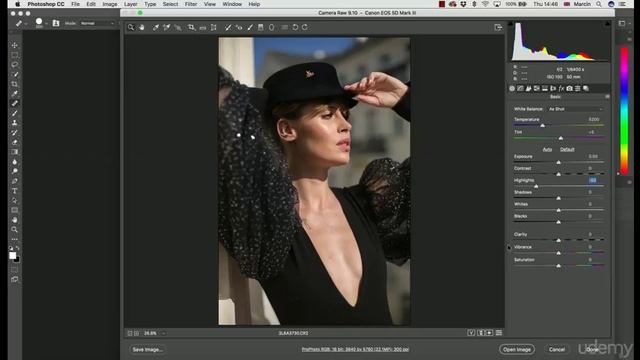
Task: Swap before and after settings
Action: [x=481, y=333]
